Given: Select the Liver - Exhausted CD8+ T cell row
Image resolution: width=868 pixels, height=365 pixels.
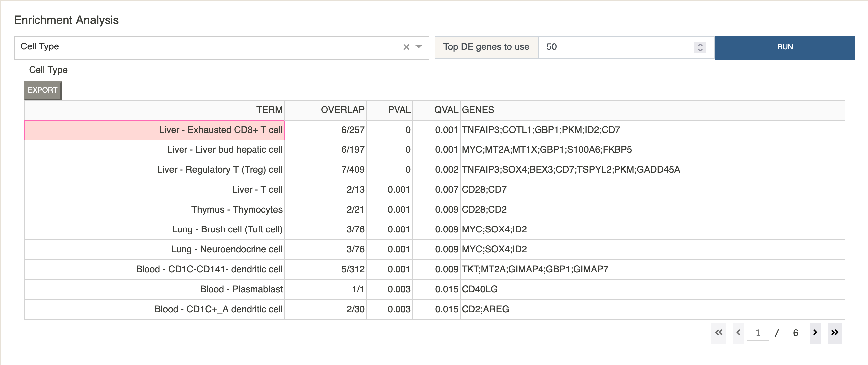Looking at the screenshot, I should click(x=434, y=130).
